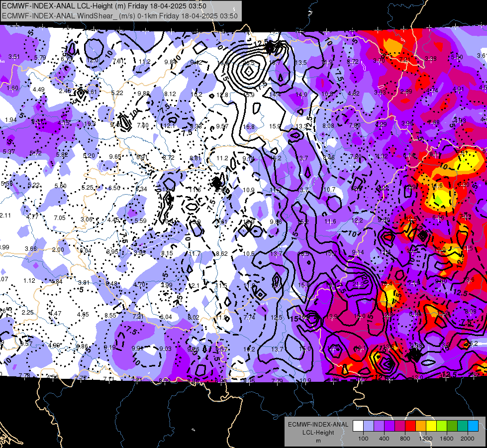This screenshot has width=487, height=448.
Task: Click the 10.3 grid value
Action: [90, 123]
